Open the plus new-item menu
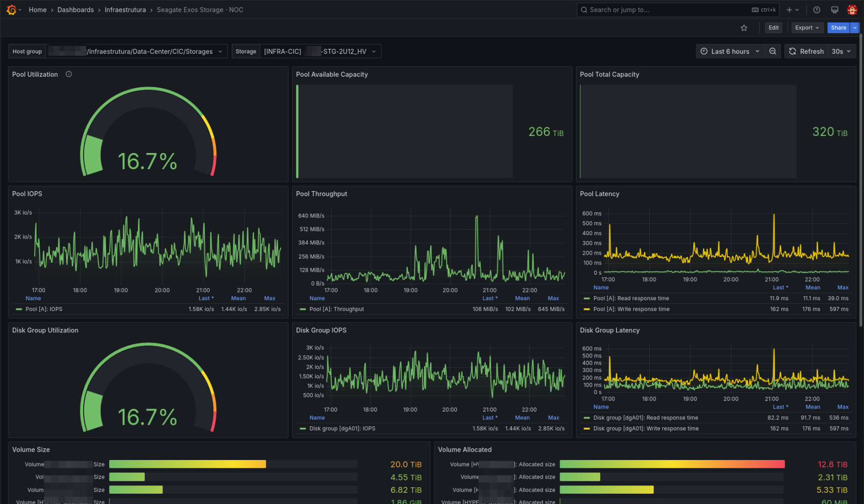The image size is (864, 504). pyautogui.click(x=792, y=10)
